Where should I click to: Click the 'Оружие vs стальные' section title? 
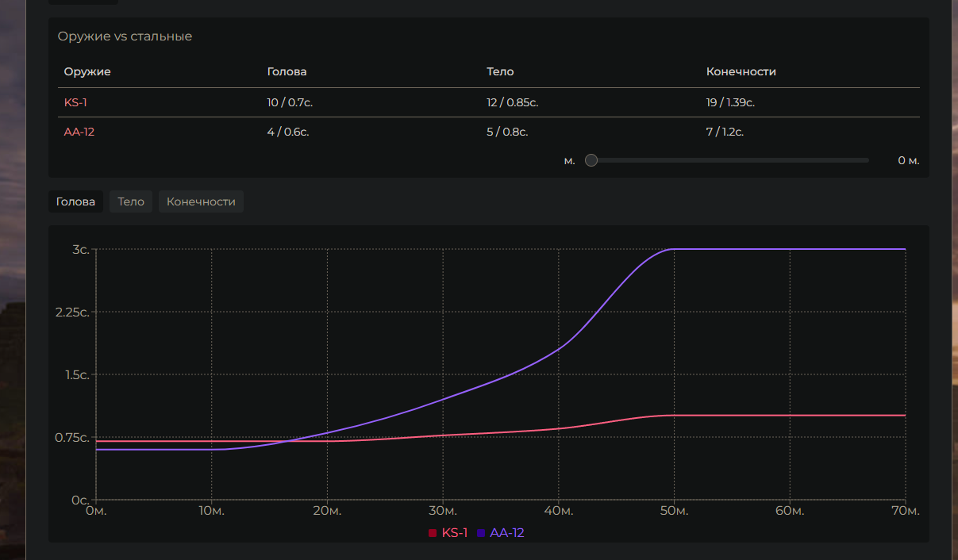(x=125, y=36)
